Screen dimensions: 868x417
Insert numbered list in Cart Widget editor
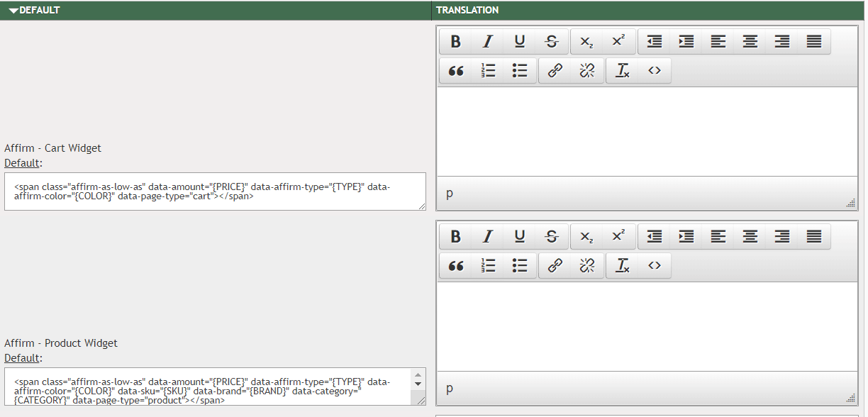(x=488, y=71)
